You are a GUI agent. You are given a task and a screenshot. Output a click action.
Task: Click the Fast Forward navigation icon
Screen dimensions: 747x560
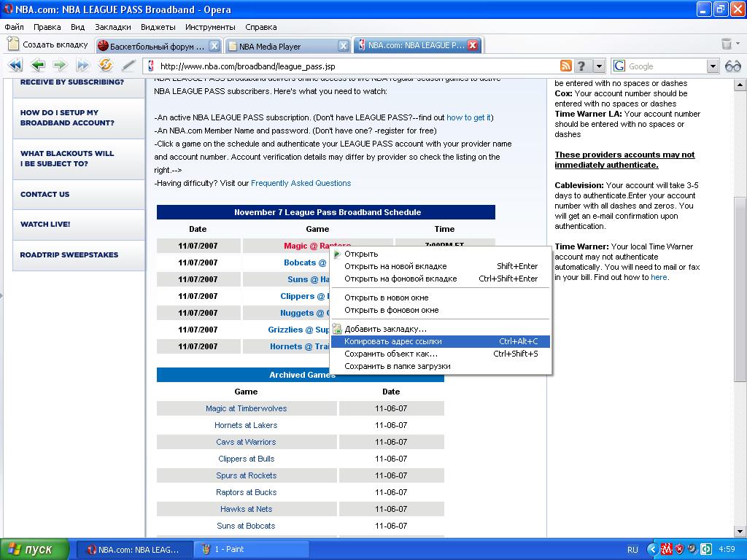(82, 65)
